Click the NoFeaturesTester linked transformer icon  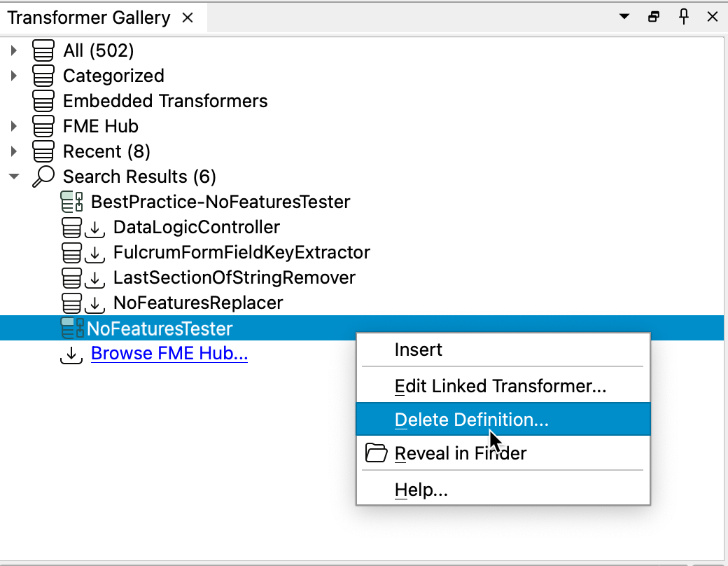(x=72, y=328)
